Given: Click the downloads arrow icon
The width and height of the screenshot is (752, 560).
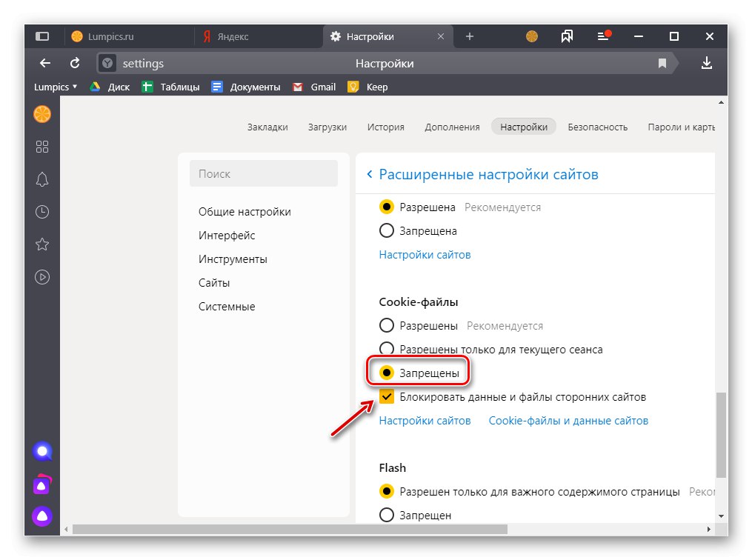Looking at the screenshot, I should [x=706, y=63].
